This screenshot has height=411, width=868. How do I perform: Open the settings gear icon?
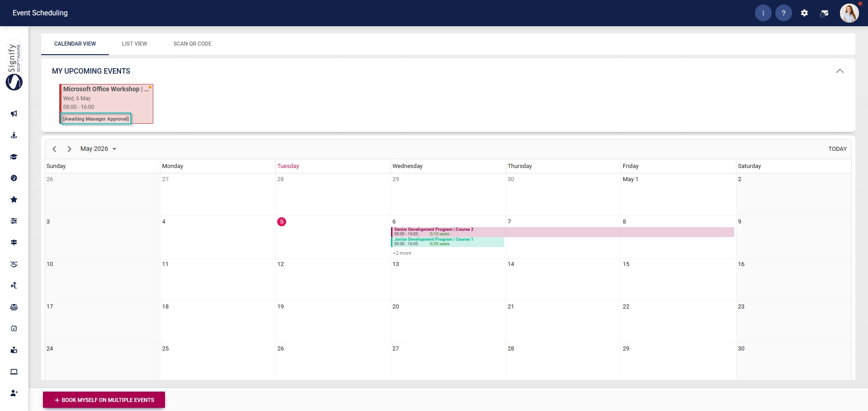point(804,13)
